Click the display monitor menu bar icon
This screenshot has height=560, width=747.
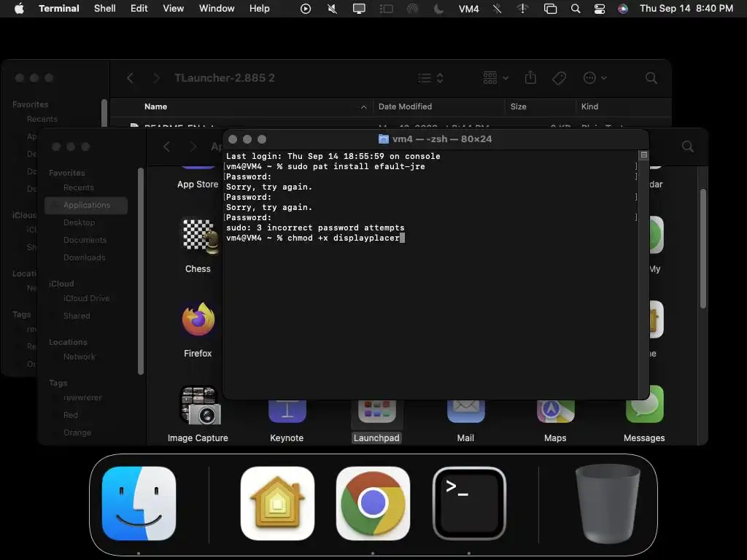pyautogui.click(x=359, y=9)
